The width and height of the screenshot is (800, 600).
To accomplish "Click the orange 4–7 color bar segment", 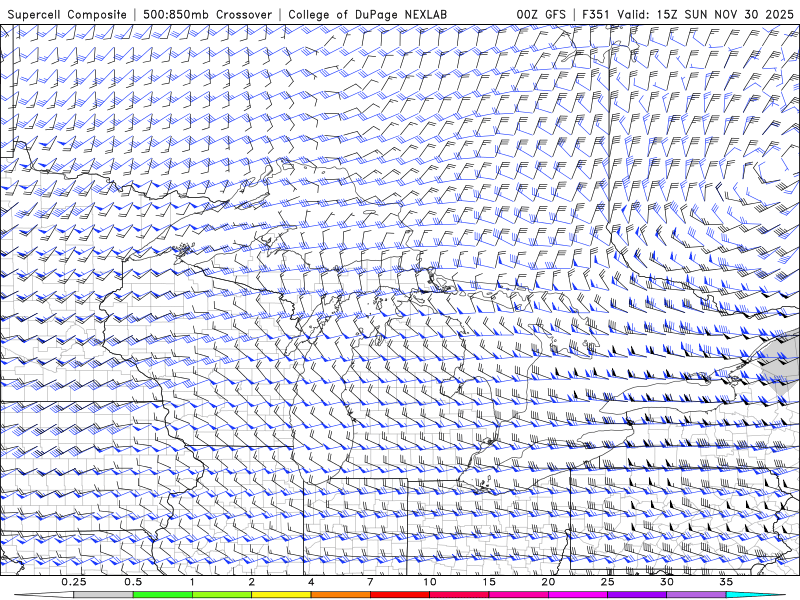I will point(341,595).
